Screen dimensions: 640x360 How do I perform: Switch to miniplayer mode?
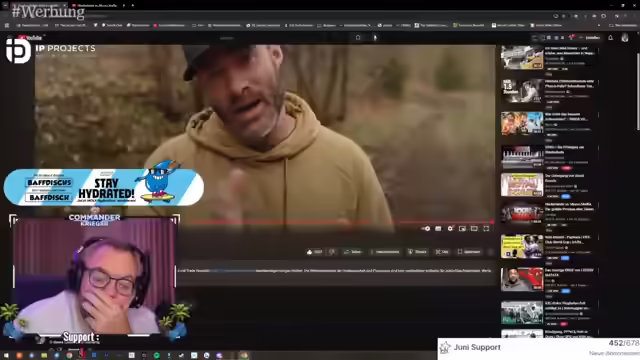point(462,229)
